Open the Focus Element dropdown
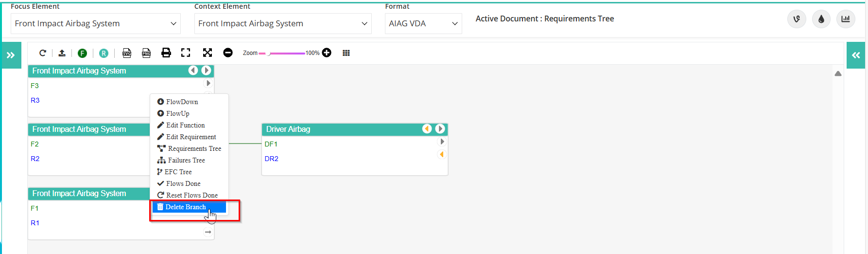 pyautogui.click(x=96, y=23)
